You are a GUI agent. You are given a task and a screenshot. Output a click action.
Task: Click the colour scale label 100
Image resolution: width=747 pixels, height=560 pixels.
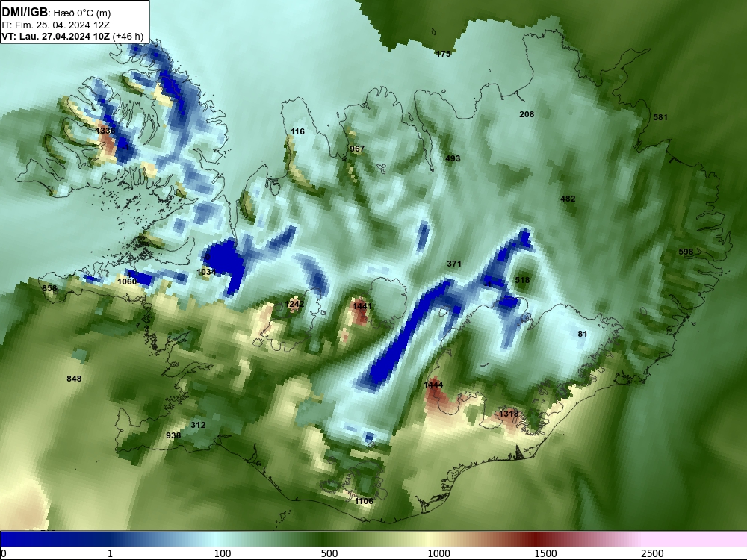(x=223, y=553)
